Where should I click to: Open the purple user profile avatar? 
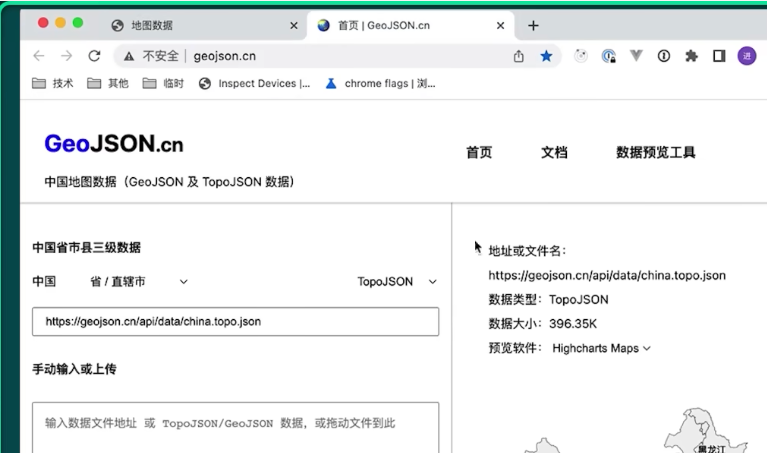click(746, 56)
